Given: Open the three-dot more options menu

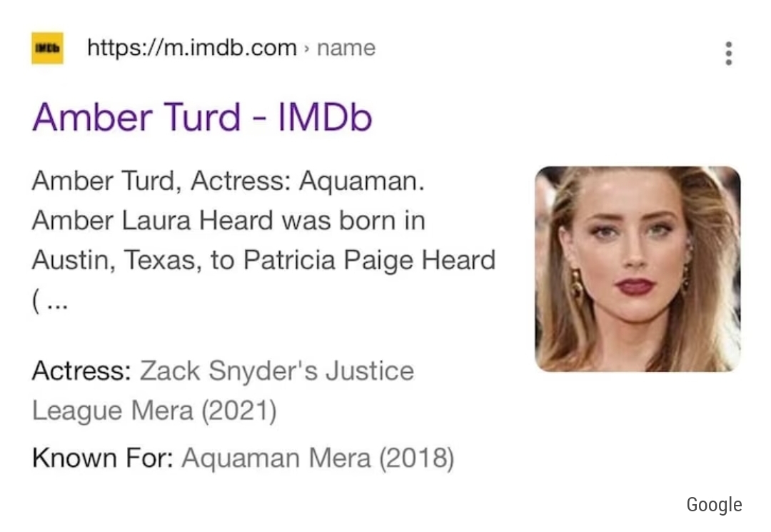Looking at the screenshot, I should (728, 53).
